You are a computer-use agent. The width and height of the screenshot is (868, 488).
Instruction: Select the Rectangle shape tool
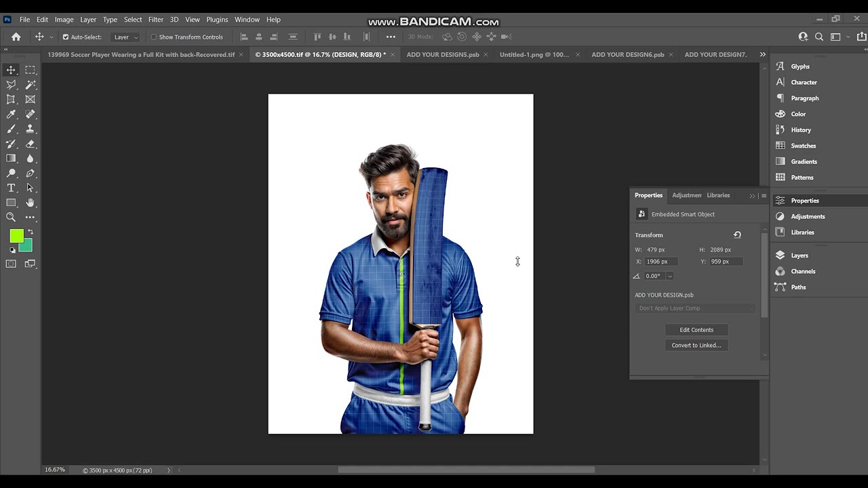tap(11, 203)
